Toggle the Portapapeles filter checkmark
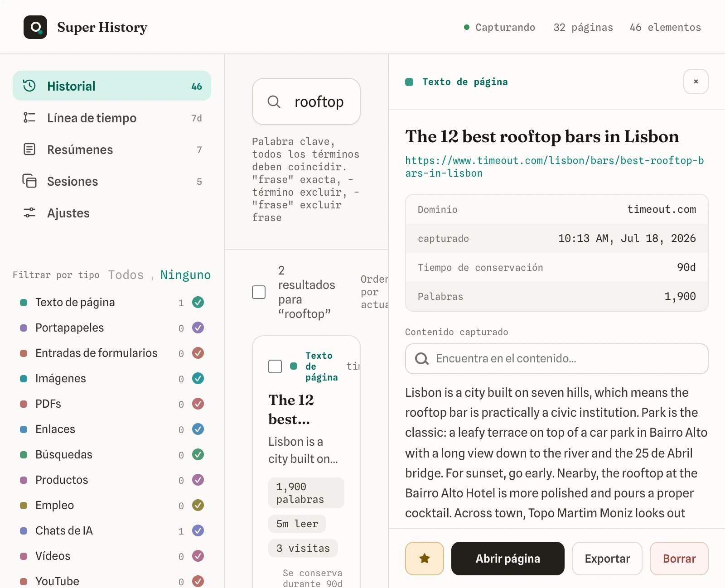The height and width of the screenshot is (588, 725). 198,328
